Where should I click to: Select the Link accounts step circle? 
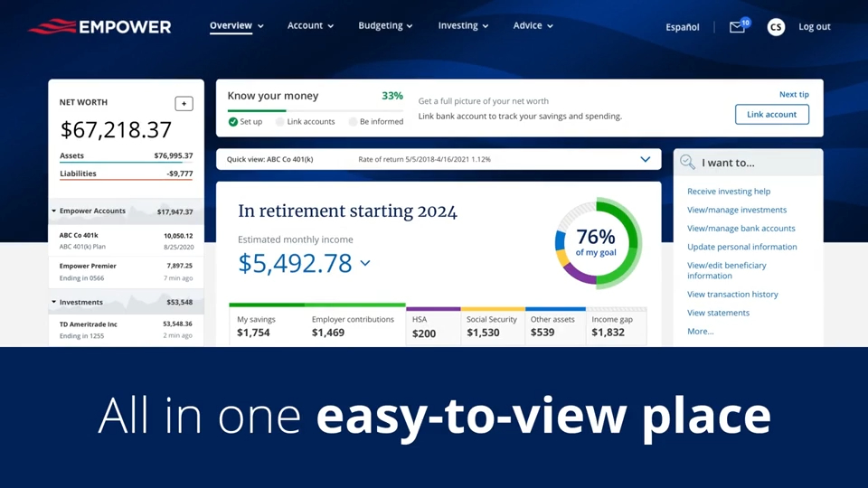click(280, 121)
